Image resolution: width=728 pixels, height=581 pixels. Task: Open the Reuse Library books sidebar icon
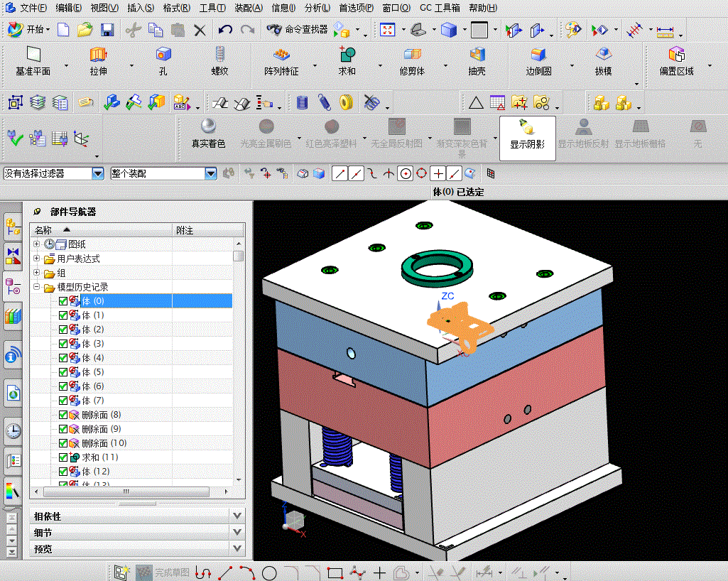pyautogui.click(x=13, y=316)
